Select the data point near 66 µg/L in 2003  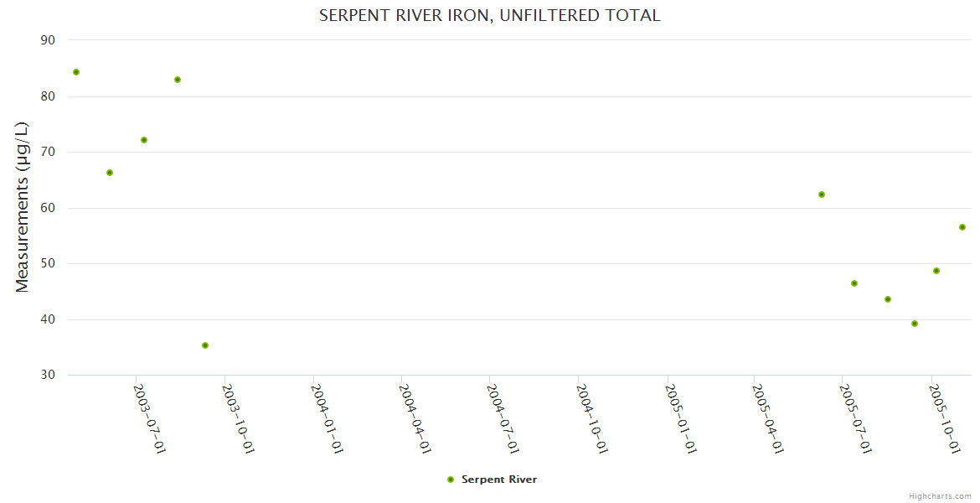[110, 173]
